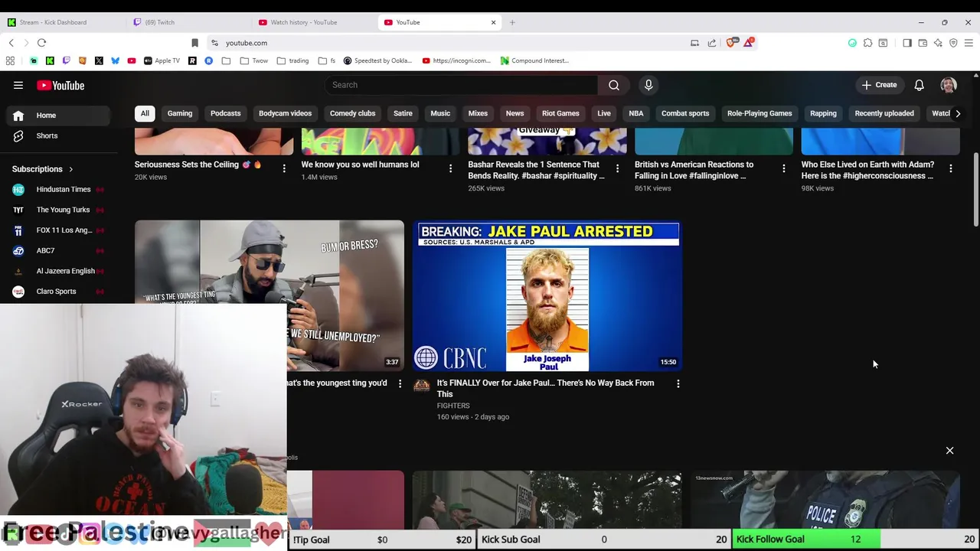980x551 pixels.
Task: Open Brave Rewards triangle icon
Action: click(x=749, y=43)
